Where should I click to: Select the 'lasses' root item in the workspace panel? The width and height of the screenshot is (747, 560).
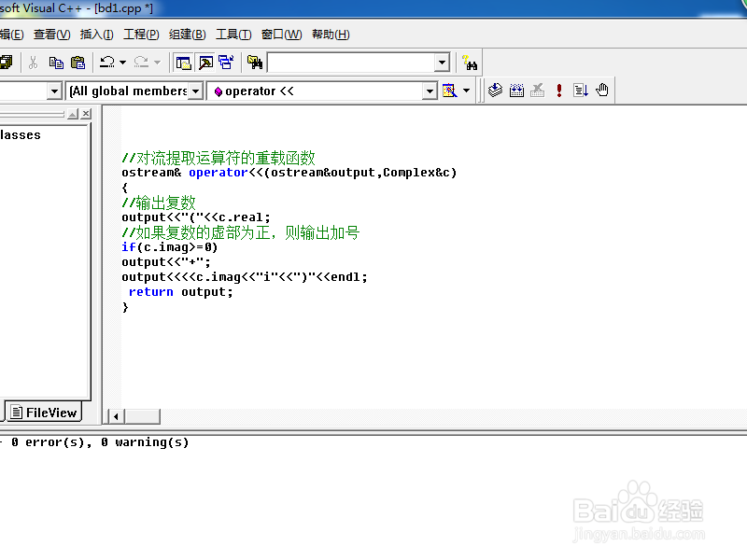point(21,135)
